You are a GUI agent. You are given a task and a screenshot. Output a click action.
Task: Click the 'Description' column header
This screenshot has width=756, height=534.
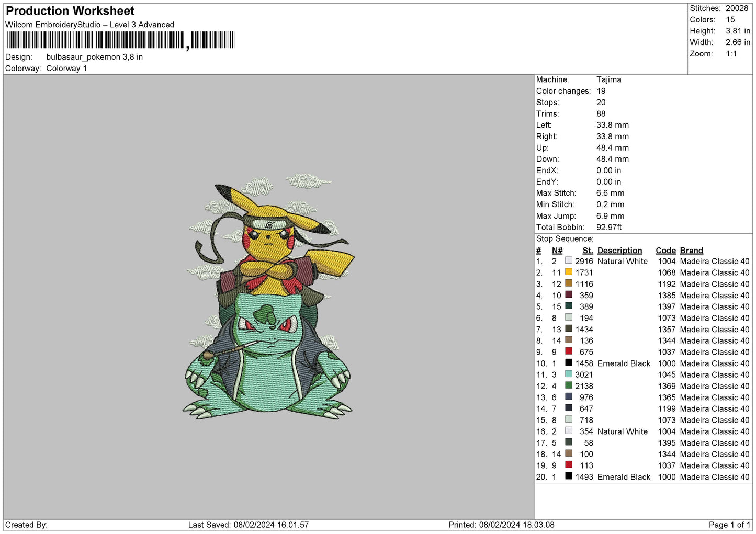(619, 251)
